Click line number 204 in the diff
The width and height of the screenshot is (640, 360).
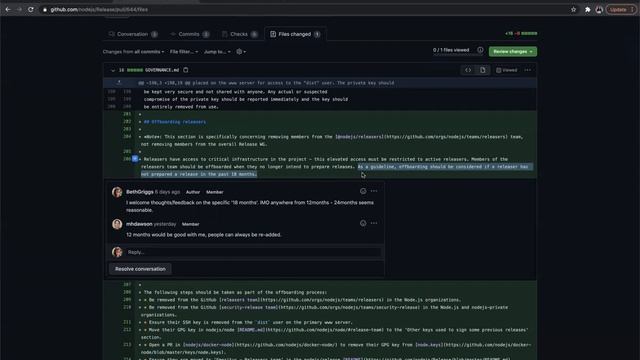(127, 137)
